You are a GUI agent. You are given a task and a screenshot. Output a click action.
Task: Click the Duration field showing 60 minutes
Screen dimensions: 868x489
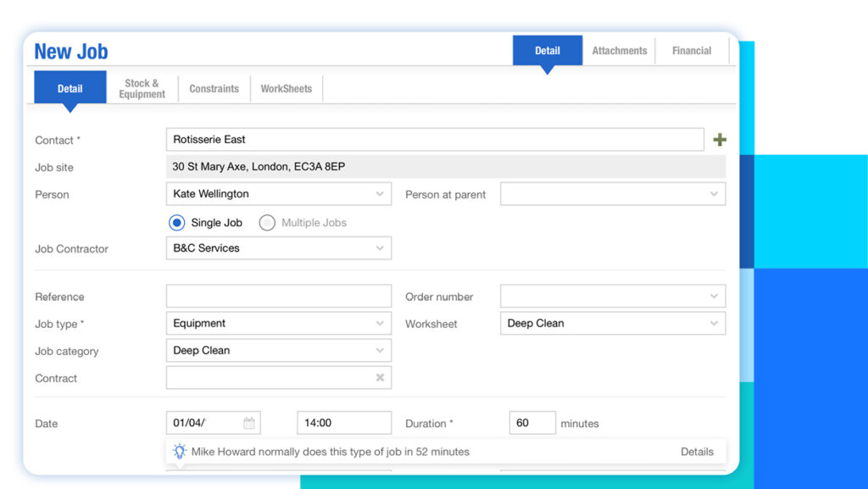tap(532, 422)
